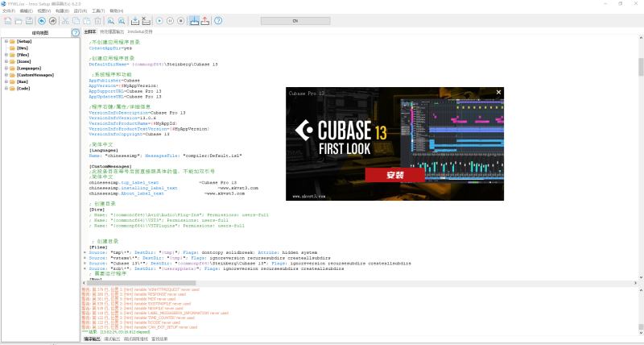Expand the [Setup] tree node

tap(6, 41)
